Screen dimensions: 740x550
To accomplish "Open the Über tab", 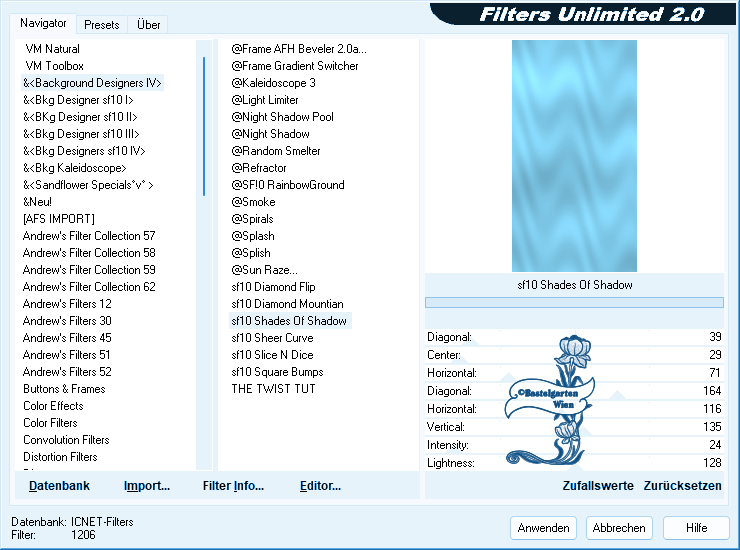I will [x=148, y=25].
